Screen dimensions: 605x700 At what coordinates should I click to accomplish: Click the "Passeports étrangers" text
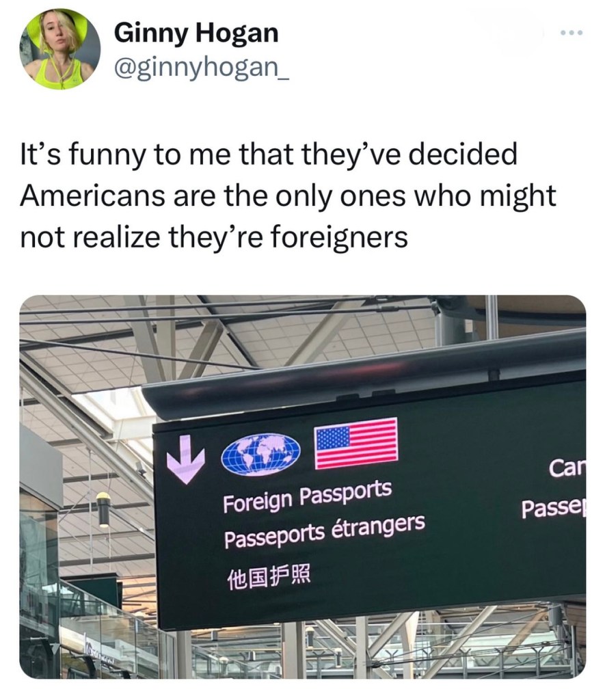pyautogui.click(x=324, y=531)
